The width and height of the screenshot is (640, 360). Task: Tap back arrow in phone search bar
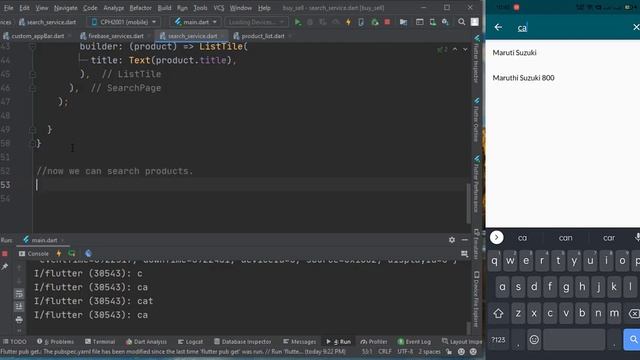tap(498, 27)
